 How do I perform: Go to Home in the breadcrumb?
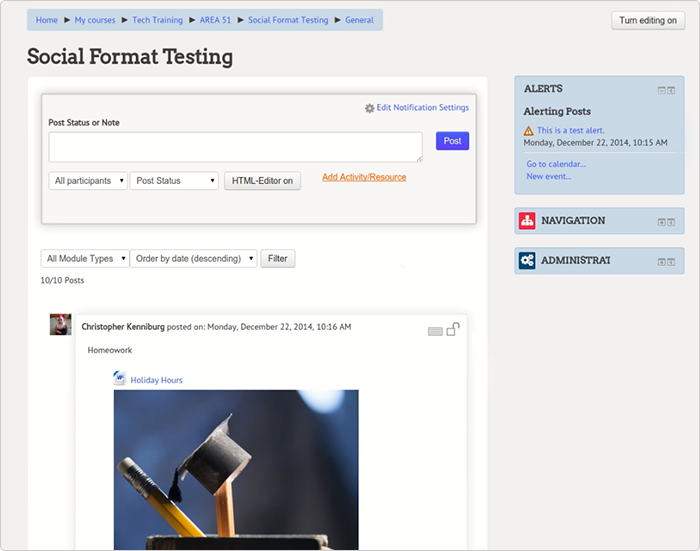(x=46, y=20)
